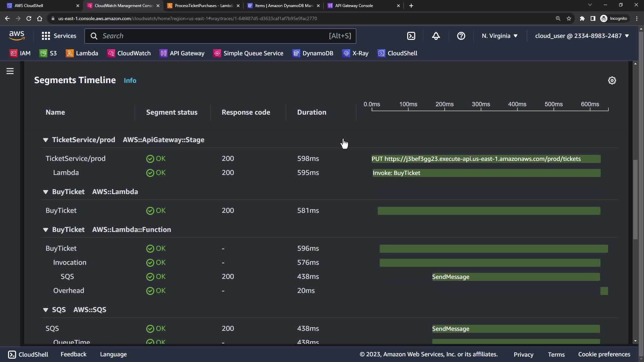Click the AWS logo home icon
The image size is (644, 362).
coord(17,36)
